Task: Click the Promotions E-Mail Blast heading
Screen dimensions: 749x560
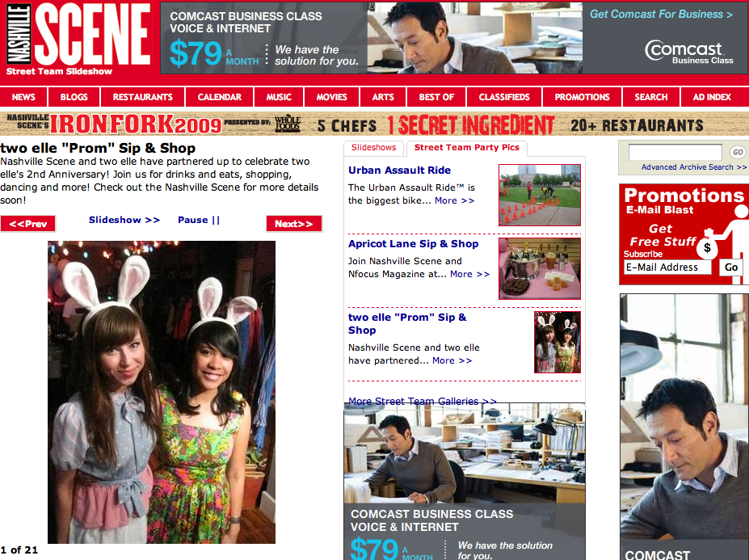Action: click(684, 200)
